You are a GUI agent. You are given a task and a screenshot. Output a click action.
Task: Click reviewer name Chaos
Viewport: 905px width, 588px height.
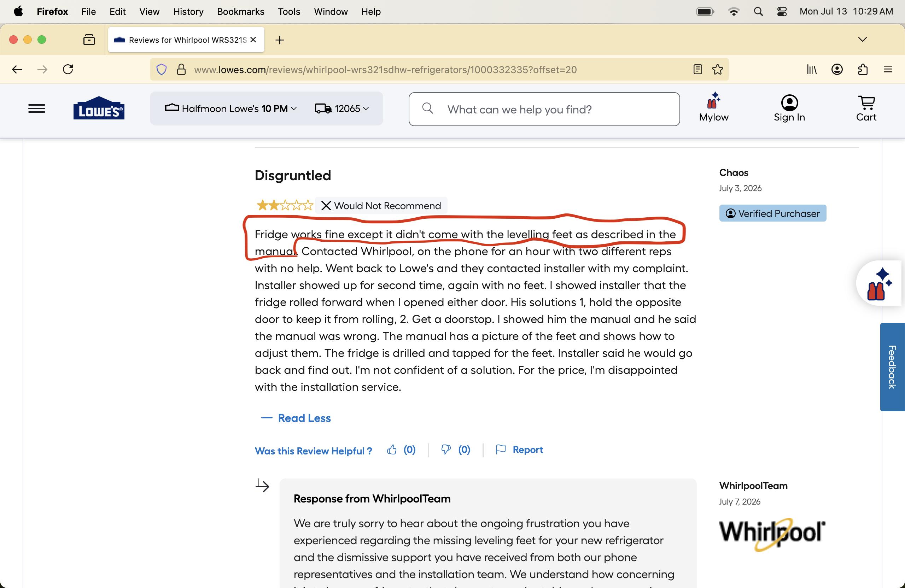point(734,172)
